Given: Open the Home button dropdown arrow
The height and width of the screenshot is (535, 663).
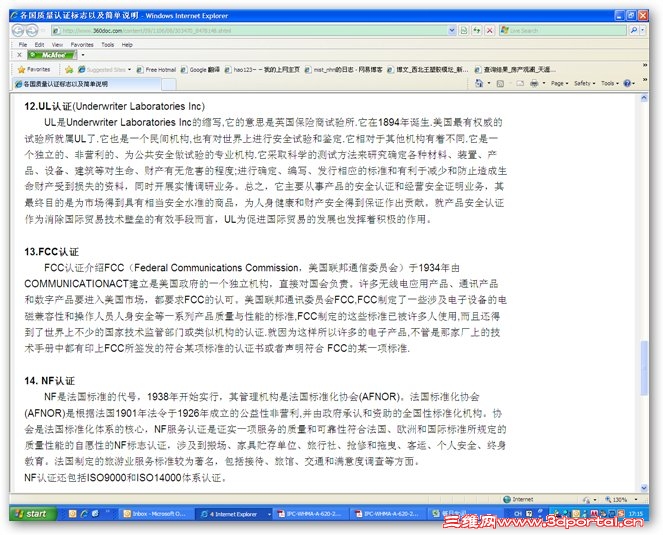Looking at the screenshot, I should [x=489, y=83].
